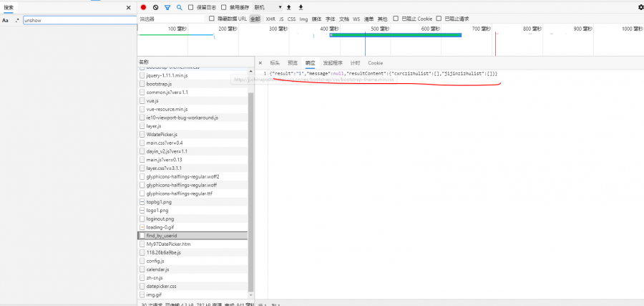This screenshot has height=306, width=644.
Task: Open DevTools settings gear
Action: (x=640, y=7)
